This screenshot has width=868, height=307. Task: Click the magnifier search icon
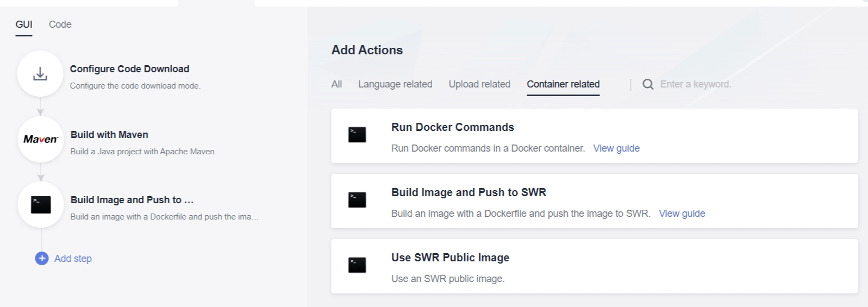coord(648,84)
